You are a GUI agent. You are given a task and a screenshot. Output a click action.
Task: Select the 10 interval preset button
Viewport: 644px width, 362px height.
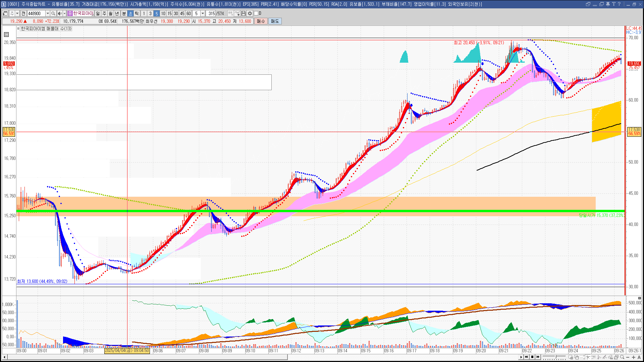pyautogui.click(x=163, y=13)
